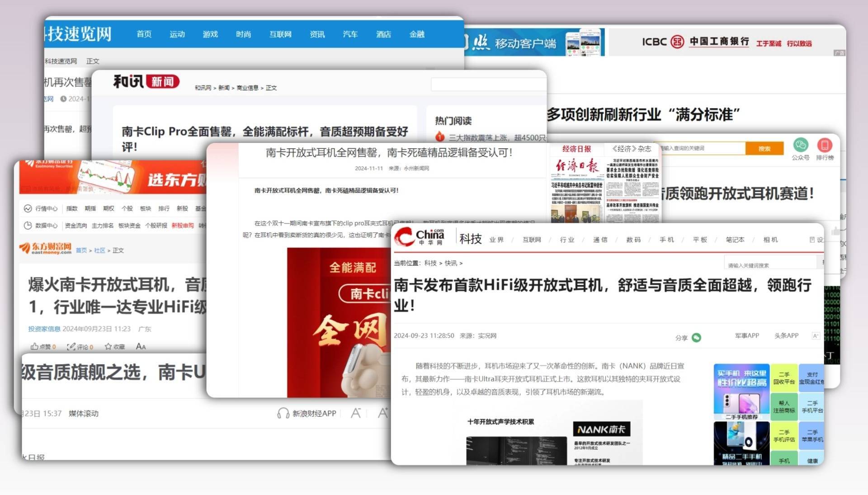
Task: Select 资讯 in 科技速览网 navigation bar
Action: [317, 34]
